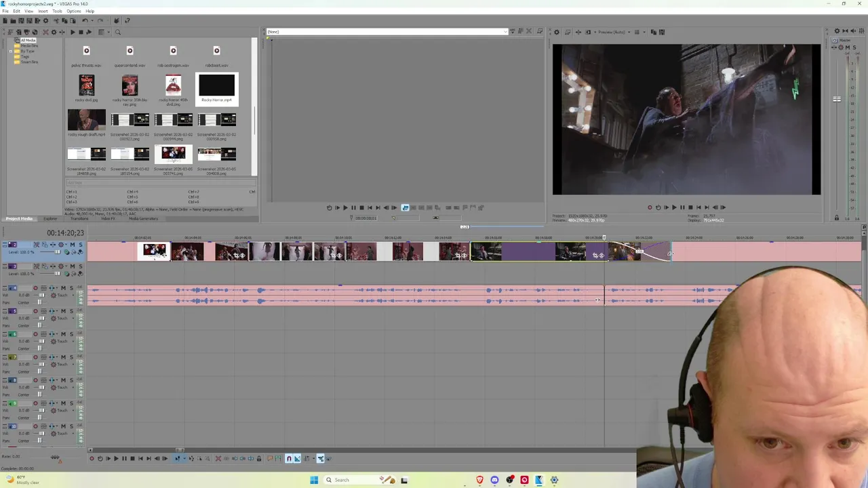Click the Undo arrow in main toolbar
The height and width of the screenshot is (488, 868).
pyautogui.click(x=85, y=21)
